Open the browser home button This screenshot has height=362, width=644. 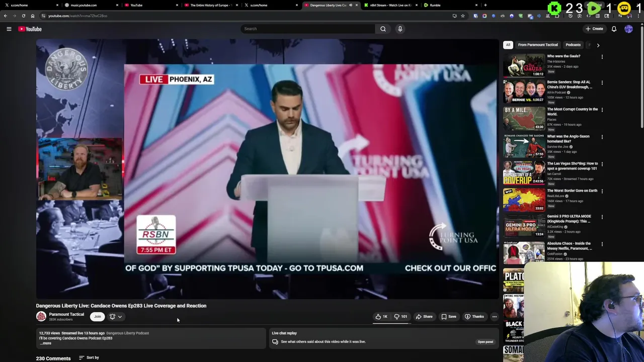pyautogui.click(x=33, y=16)
